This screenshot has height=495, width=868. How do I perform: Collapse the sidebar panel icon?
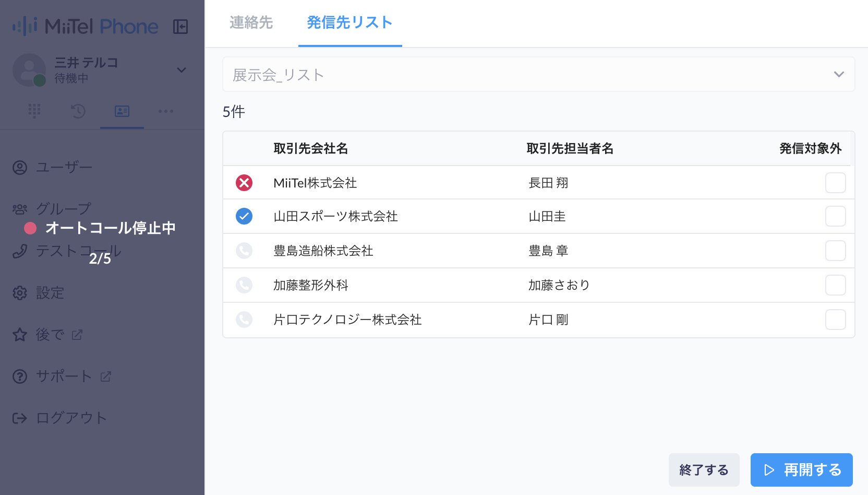(180, 27)
